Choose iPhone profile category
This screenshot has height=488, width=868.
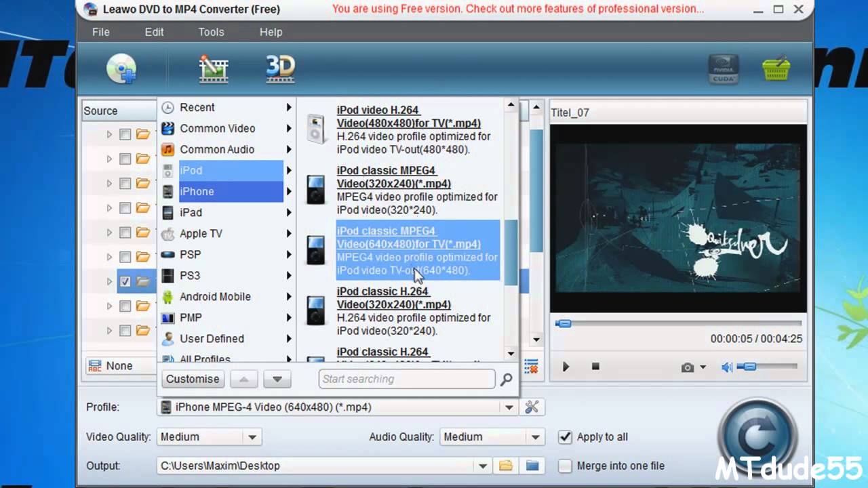222,191
